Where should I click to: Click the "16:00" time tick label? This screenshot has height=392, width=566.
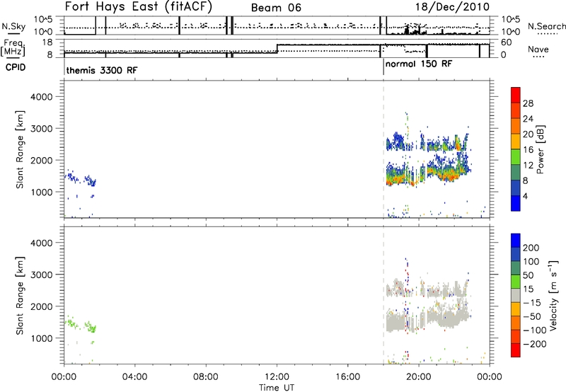[347, 377]
